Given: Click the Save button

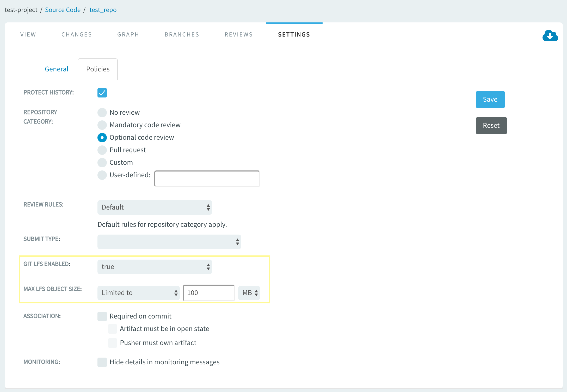Looking at the screenshot, I should click(x=490, y=100).
